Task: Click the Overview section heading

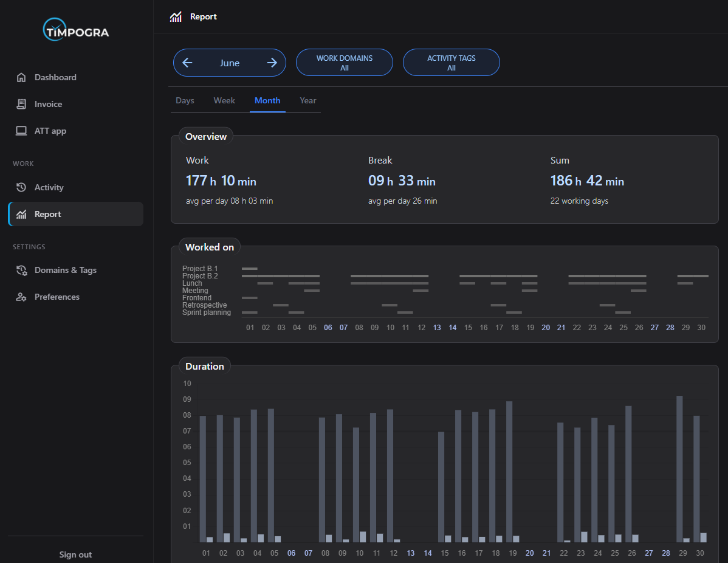Action: point(205,137)
